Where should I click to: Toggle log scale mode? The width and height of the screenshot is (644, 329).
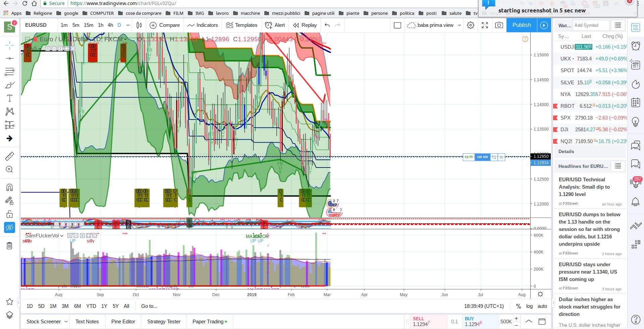click(529, 306)
